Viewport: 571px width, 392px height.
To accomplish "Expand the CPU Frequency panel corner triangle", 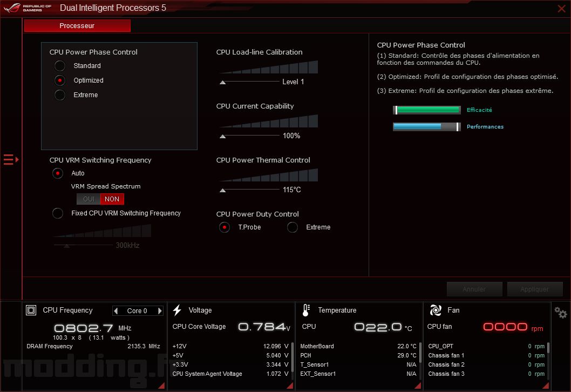I will pyautogui.click(x=161, y=386).
